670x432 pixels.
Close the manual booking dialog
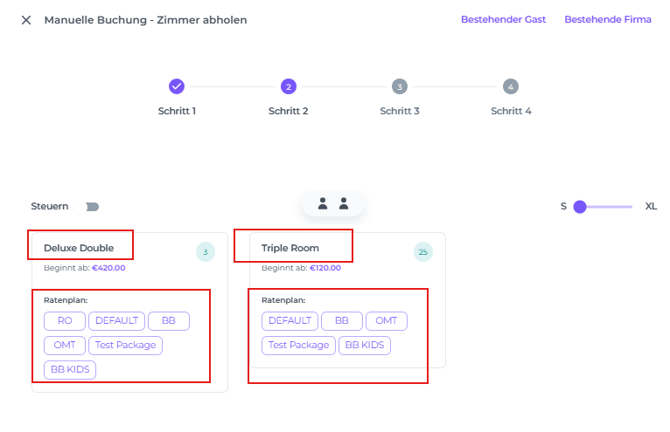pyautogui.click(x=26, y=20)
